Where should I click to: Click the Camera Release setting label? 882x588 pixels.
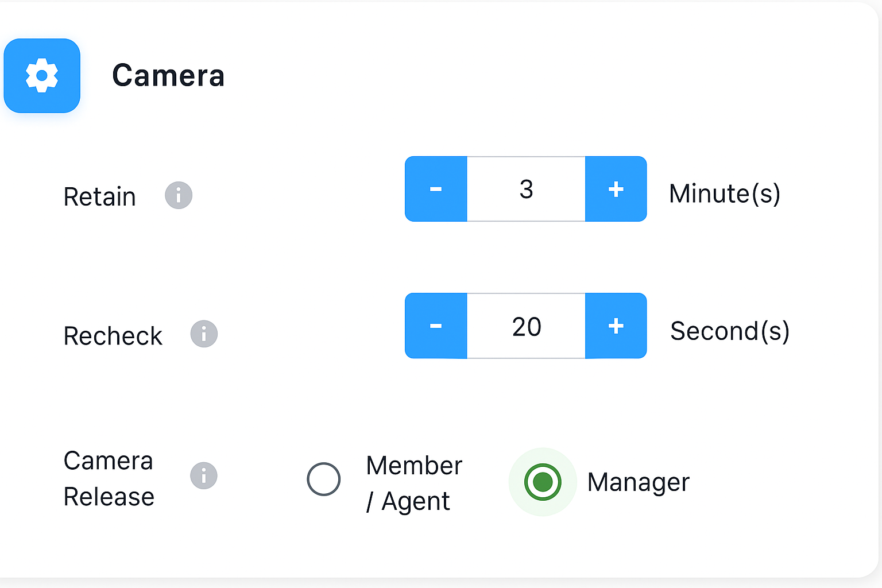[109, 478]
